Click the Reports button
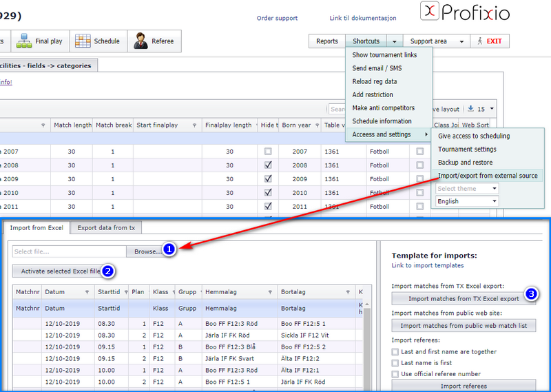The height and width of the screenshot is (392, 551). point(327,41)
